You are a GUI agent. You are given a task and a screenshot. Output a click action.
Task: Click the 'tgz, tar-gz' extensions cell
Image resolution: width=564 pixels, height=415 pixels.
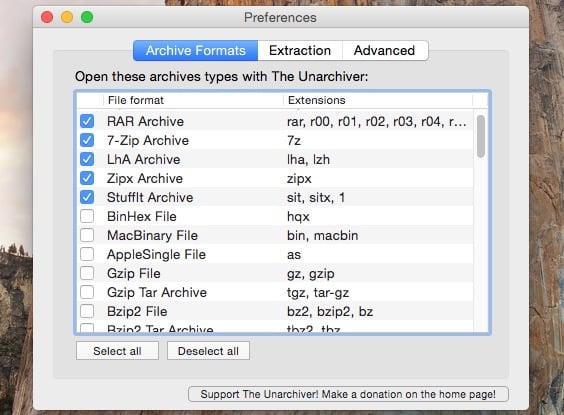(318, 293)
